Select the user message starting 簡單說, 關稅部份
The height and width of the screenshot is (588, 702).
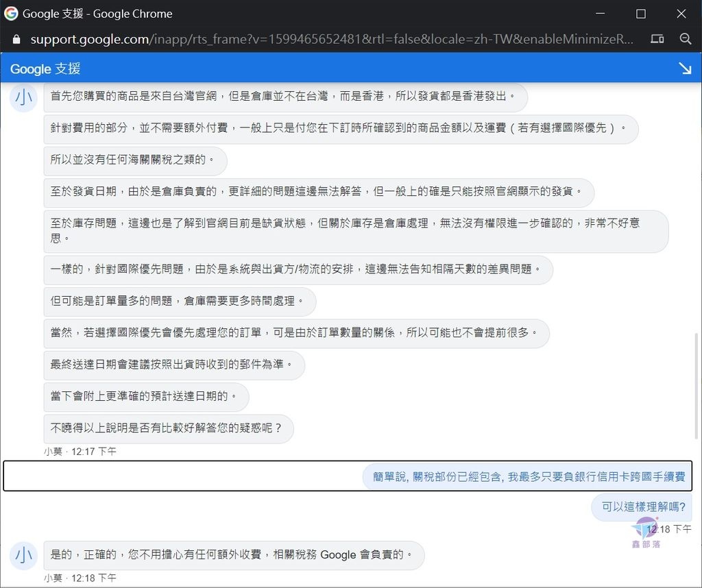pos(527,476)
